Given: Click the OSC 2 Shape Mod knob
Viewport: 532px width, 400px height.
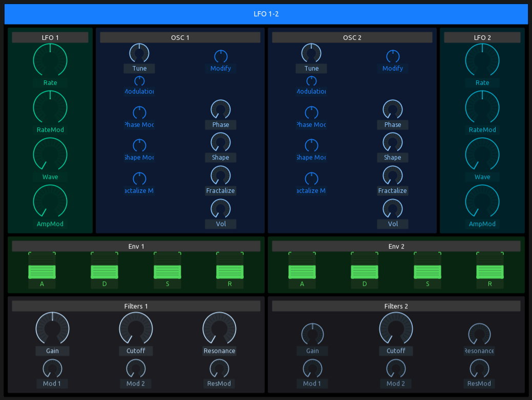Looking at the screenshot, I should click(311, 146).
